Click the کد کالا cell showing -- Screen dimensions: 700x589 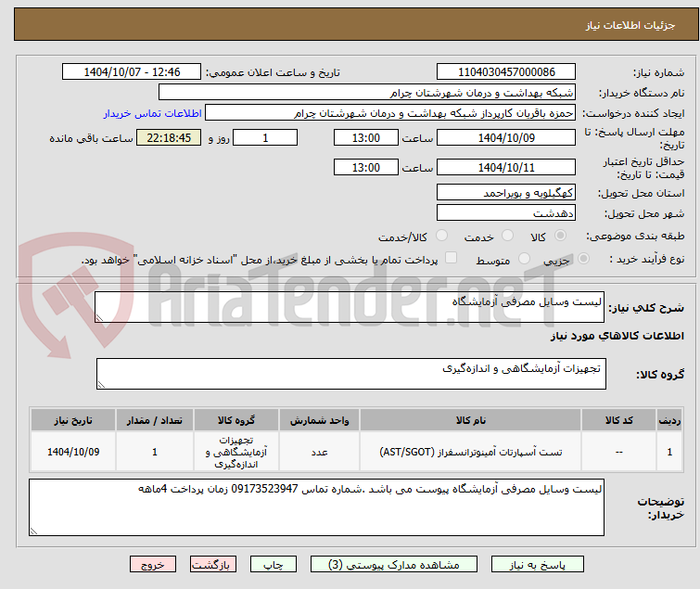point(618,452)
